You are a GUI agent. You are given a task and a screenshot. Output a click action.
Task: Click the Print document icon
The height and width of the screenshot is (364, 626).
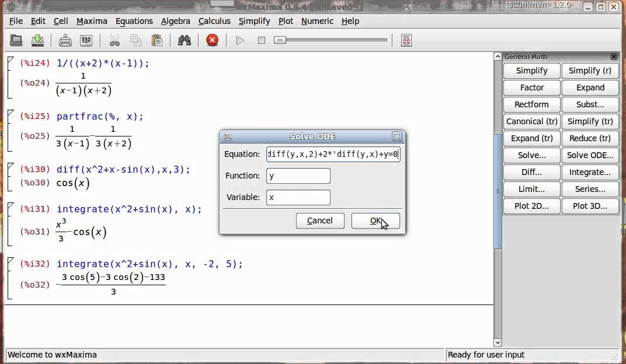pos(65,40)
